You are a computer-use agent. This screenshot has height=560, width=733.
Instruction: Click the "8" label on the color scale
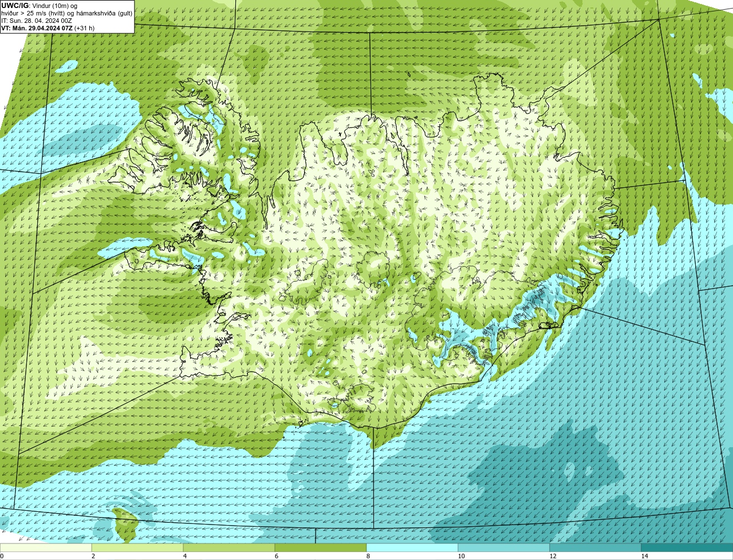click(x=368, y=556)
